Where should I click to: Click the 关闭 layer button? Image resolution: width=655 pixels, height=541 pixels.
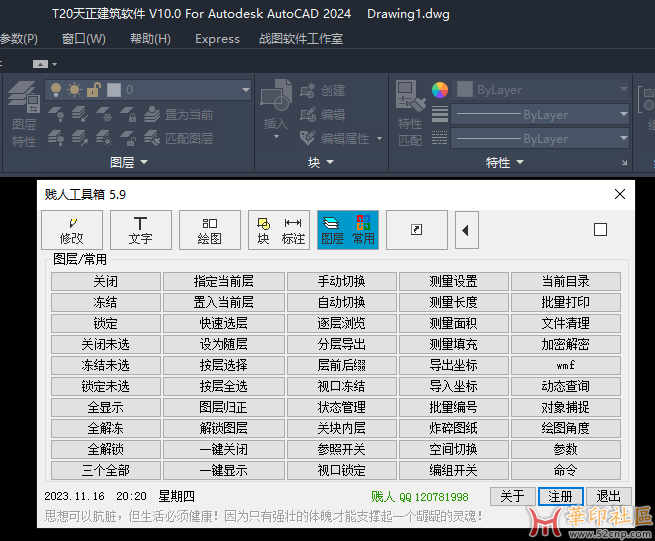106,282
